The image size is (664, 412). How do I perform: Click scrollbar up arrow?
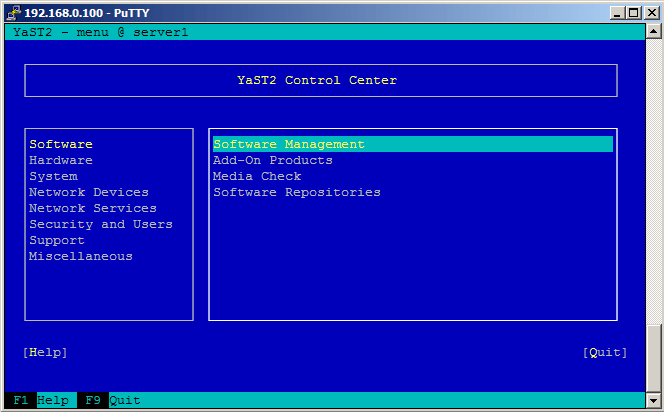(x=654, y=32)
